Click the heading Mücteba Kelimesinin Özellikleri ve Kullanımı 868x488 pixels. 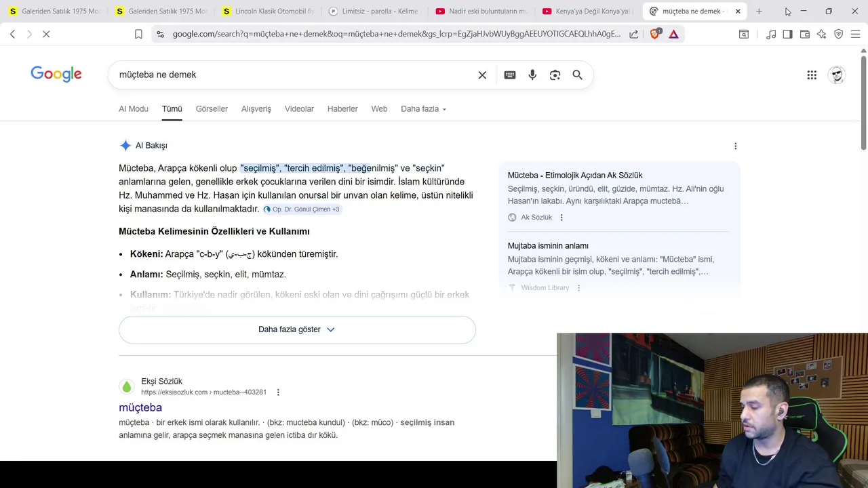pos(214,232)
